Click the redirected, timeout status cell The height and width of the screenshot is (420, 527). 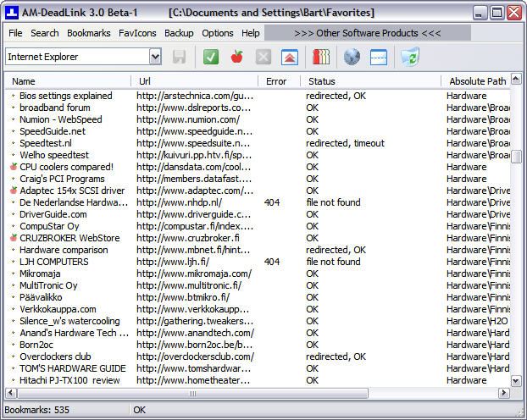[x=345, y=143]
